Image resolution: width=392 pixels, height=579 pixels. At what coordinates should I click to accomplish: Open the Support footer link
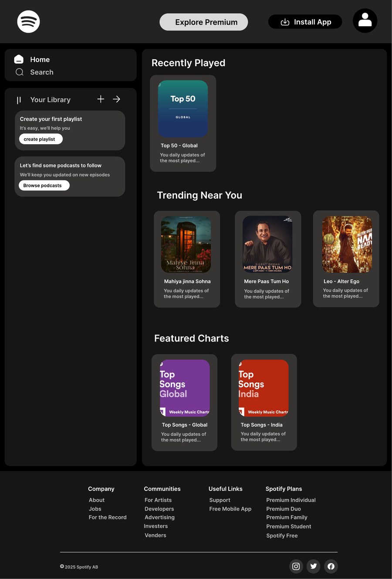220,500
